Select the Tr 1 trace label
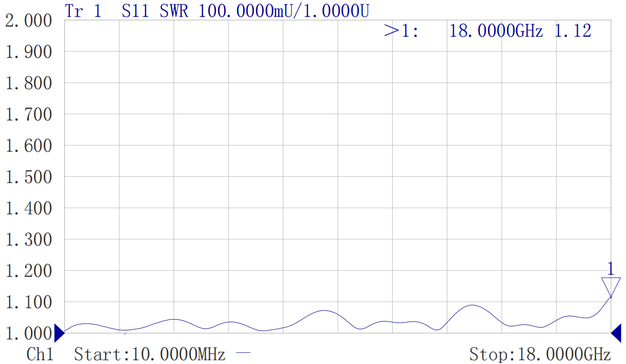Image resolution: width=626 pixels, height=364 pixels. [83, 11]
